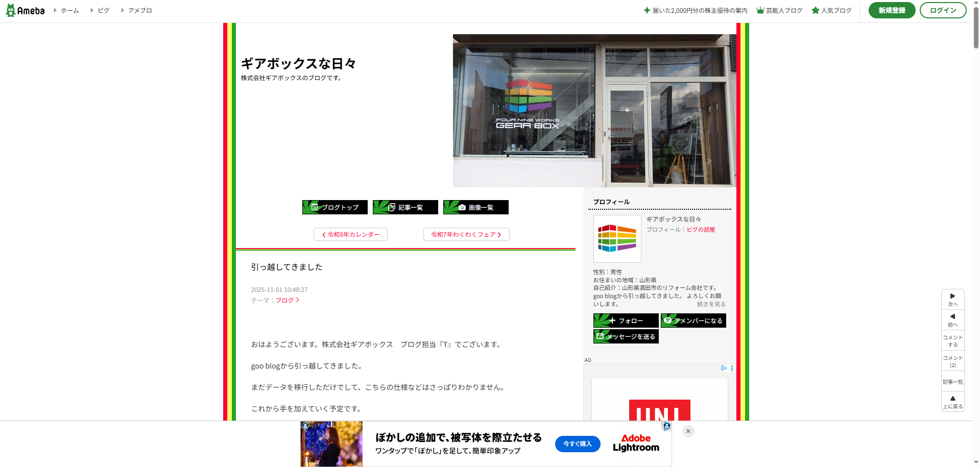Go to next post 令和7年わくわくフェア

tap(466, 234)
